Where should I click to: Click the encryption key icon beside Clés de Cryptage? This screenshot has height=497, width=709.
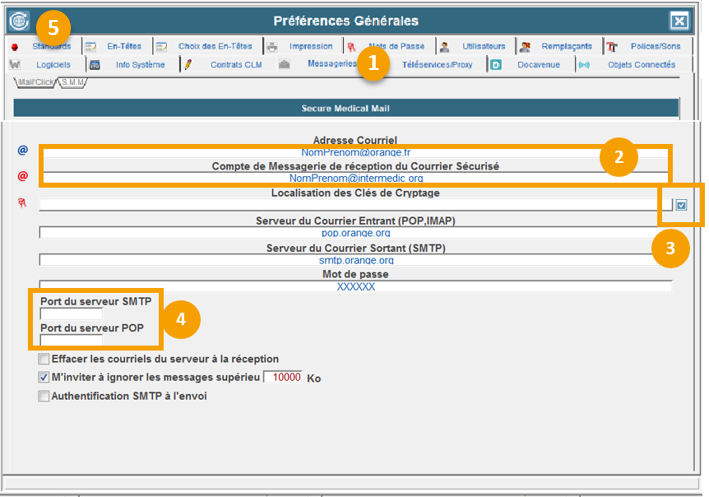[22, 203]
